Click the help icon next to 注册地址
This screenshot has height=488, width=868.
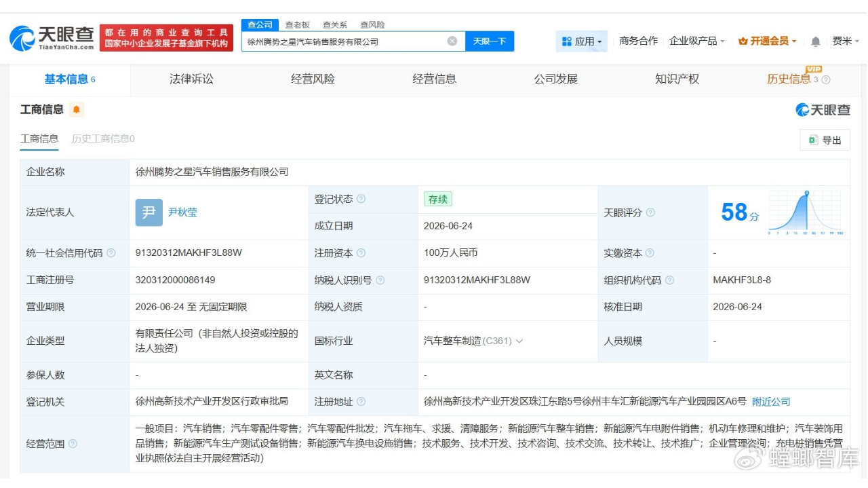[361, 401]
